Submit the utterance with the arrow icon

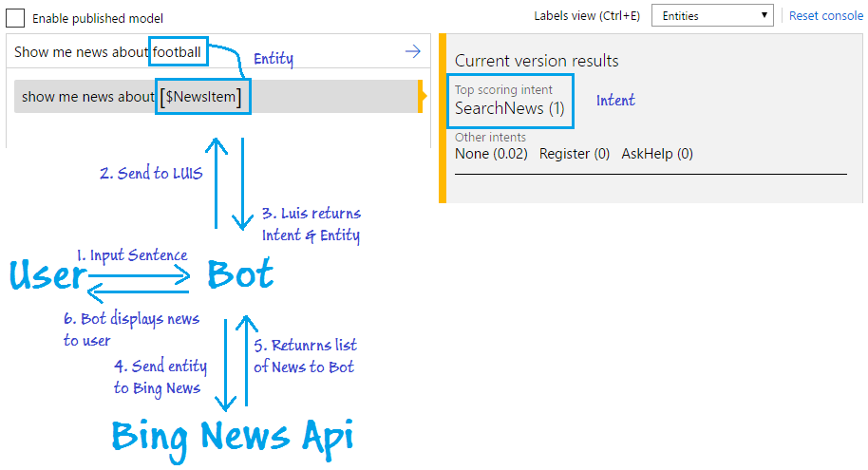(413, 51)
